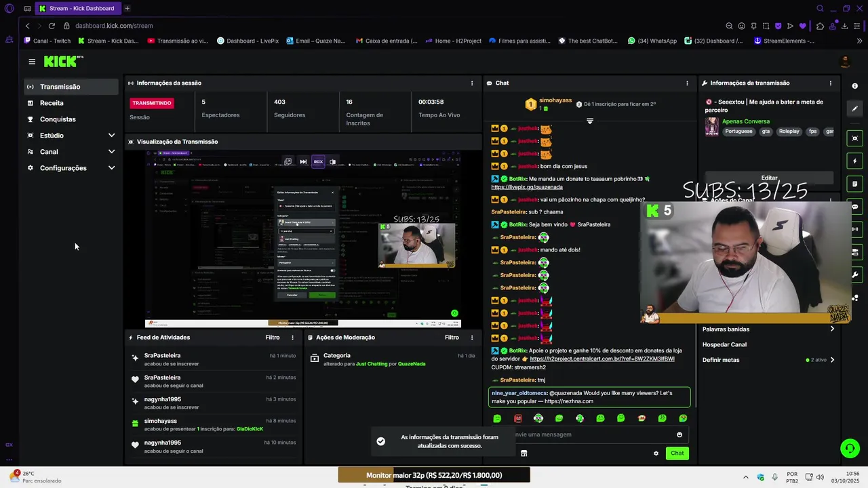Click Hospedar Canal option
The height and width of the screenshot is (488, 868).
724,345
